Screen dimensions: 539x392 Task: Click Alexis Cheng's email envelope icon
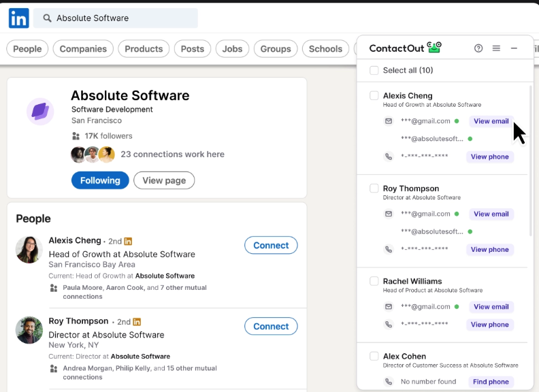click(x=389, y=121)
